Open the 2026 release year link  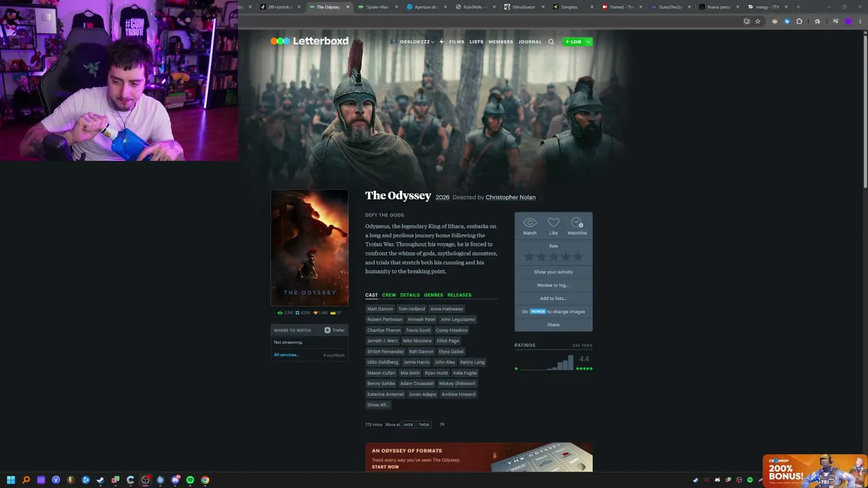pyautogui.click(x=442, y=197)
